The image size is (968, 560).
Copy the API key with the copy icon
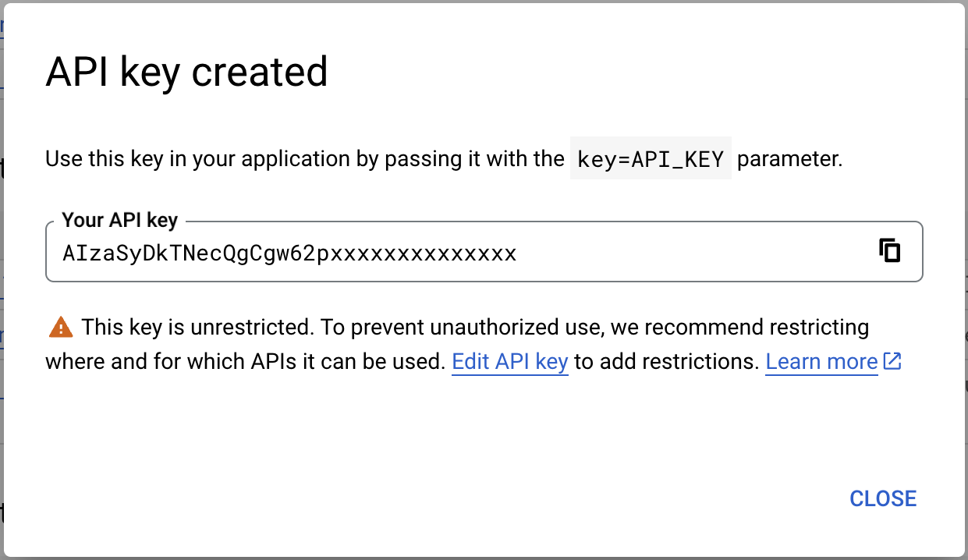889,251
